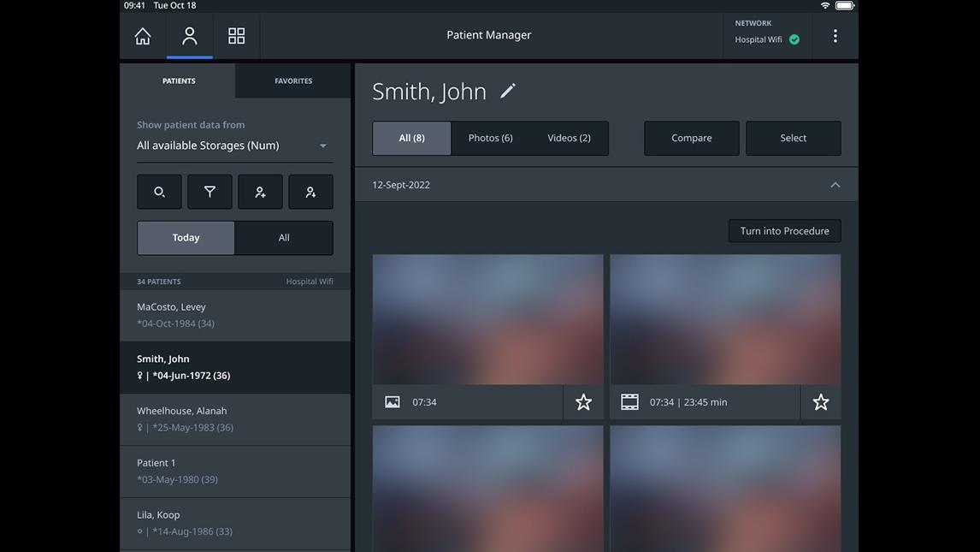Click the 34 PATIENTS count label
This screenshot has height=552, width=980.
click(159, 282)
